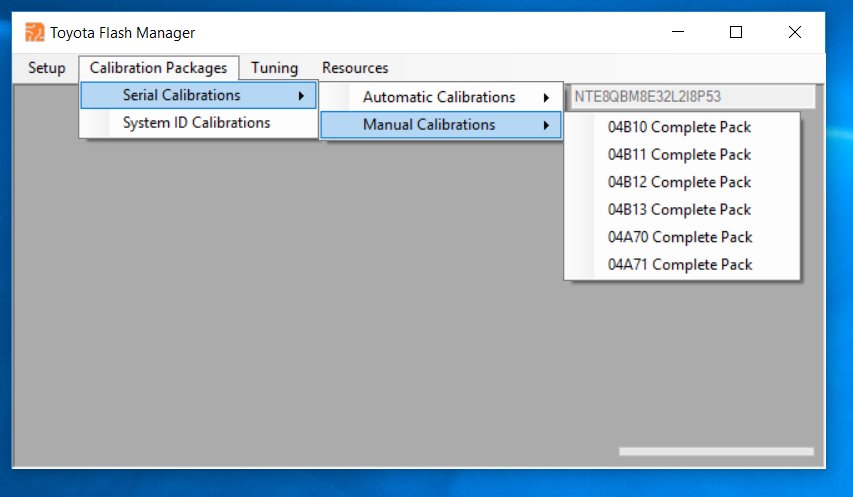Select 04A70 Complete Pack

click(x=682, y=237)
